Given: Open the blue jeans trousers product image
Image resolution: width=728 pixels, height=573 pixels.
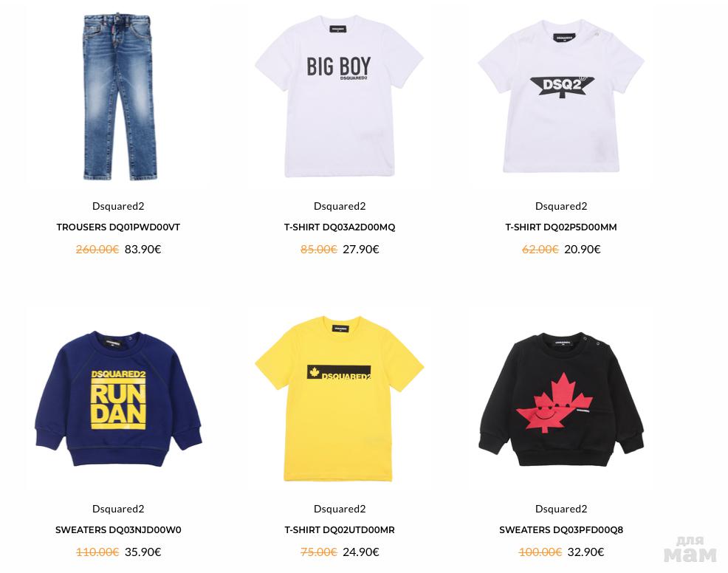Looking at the screenshot, I should (118, 96).
